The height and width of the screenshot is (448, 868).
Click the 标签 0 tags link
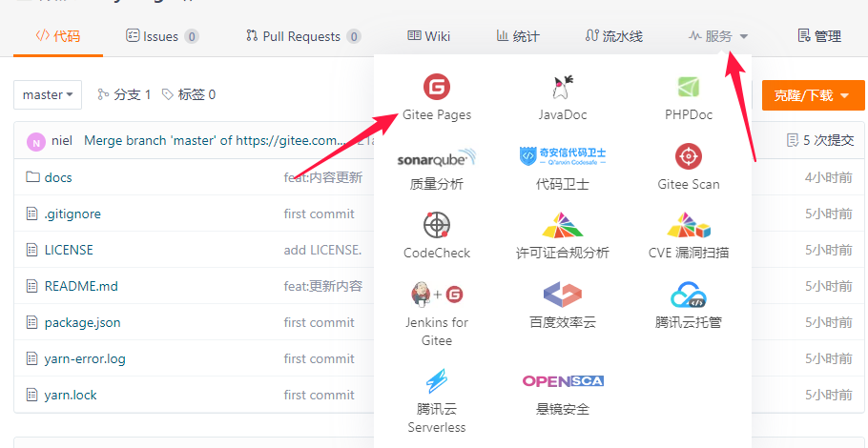click(188, 94)
